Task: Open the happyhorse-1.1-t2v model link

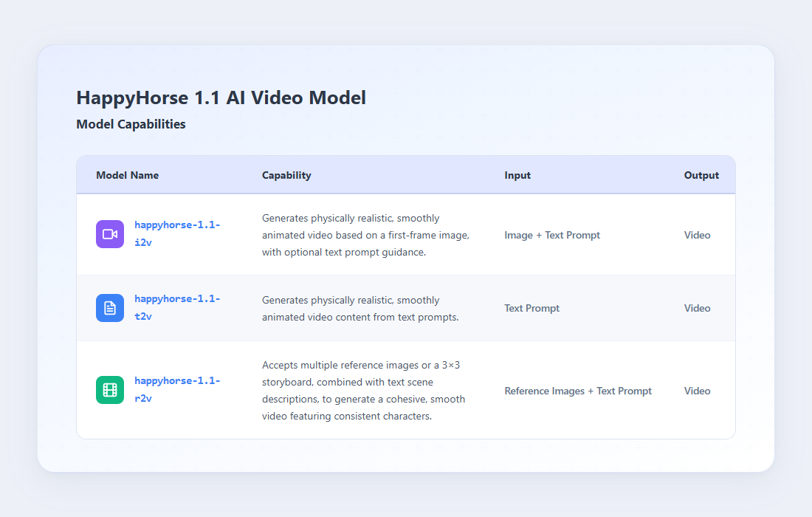Action: [177, 307]
